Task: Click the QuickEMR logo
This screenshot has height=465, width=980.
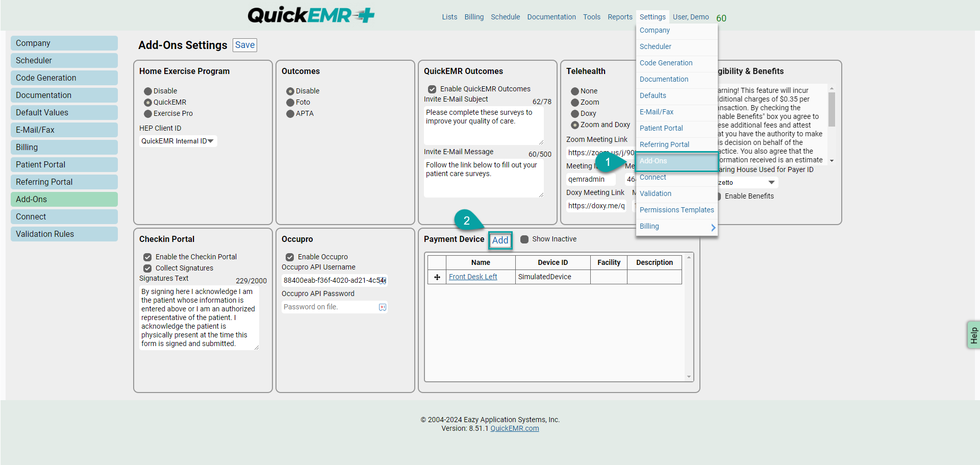Action: [311, 15]
